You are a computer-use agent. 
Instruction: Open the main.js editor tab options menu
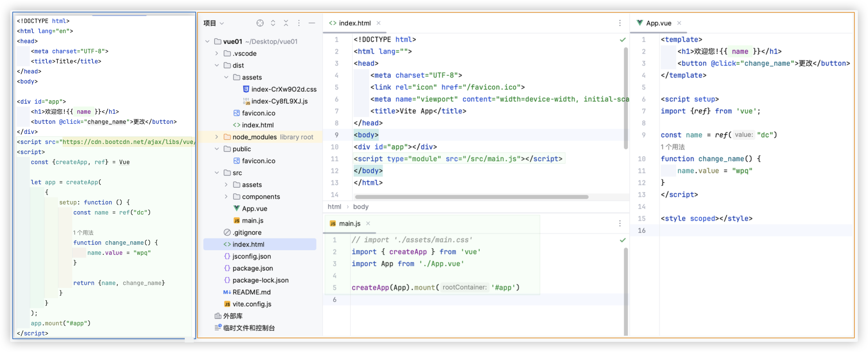620,224
